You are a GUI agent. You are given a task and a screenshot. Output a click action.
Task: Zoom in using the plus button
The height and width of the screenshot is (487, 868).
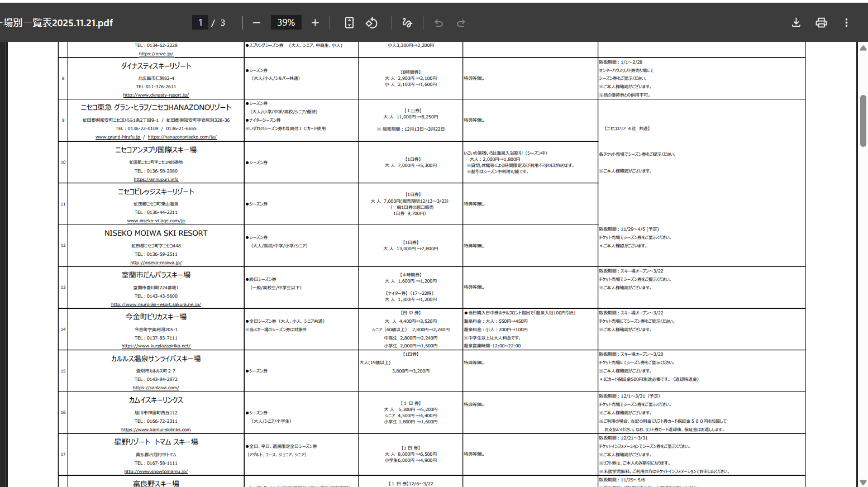point(315,23)
